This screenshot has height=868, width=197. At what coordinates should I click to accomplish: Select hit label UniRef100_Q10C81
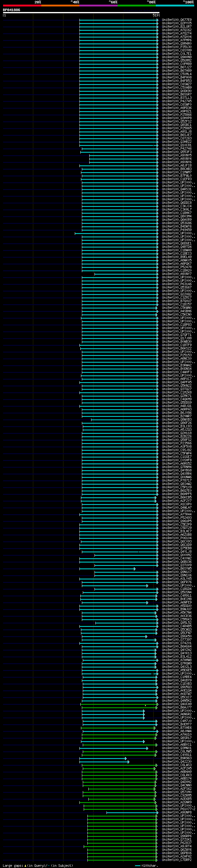tap(177, 145)
